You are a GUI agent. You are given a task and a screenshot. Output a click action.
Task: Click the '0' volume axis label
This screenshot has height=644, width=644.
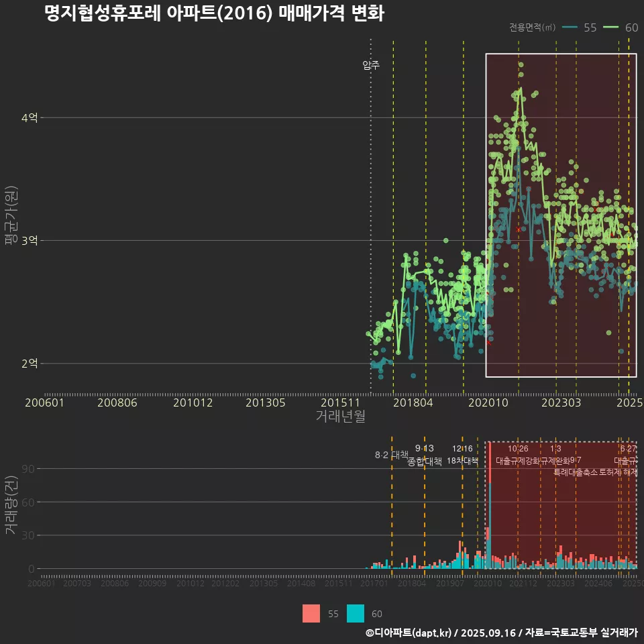click(x=32, y=569)
